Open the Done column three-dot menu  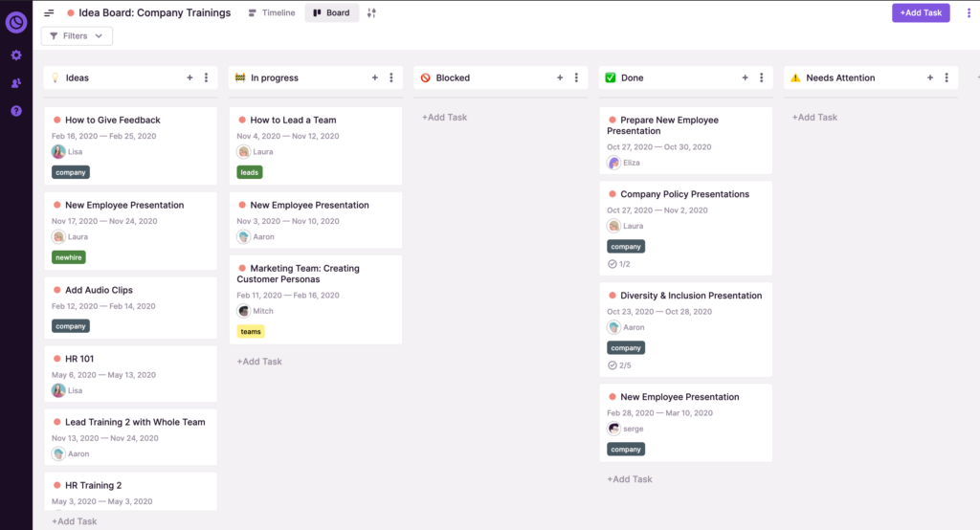[761, 77]
